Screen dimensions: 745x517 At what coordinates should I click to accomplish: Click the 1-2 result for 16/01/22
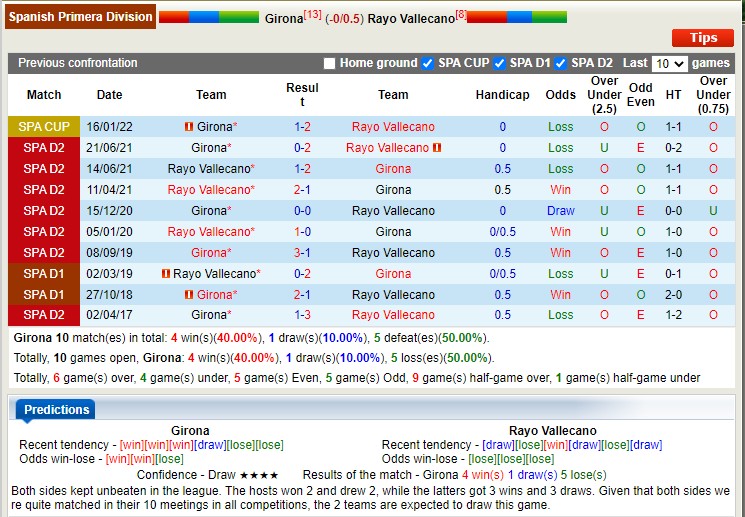coord(302,127)
